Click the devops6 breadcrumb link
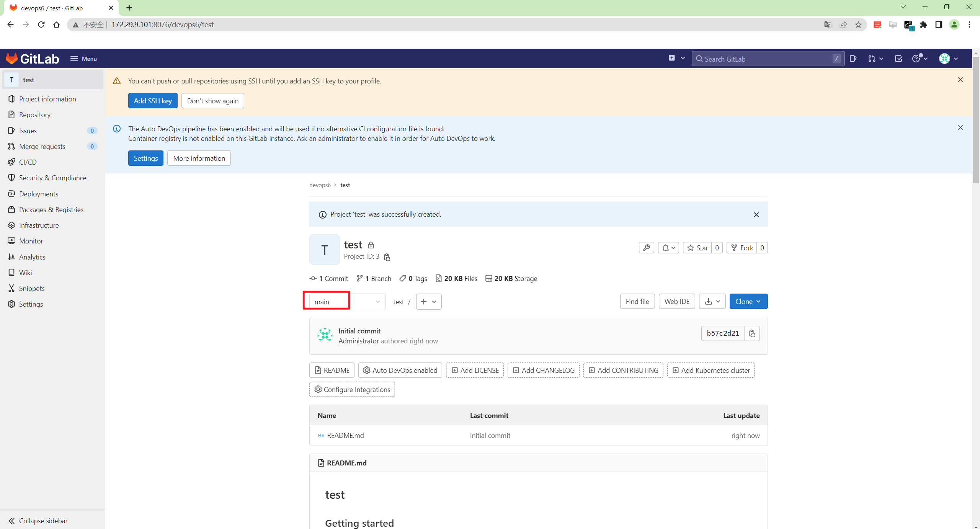 tap(320, 185)
